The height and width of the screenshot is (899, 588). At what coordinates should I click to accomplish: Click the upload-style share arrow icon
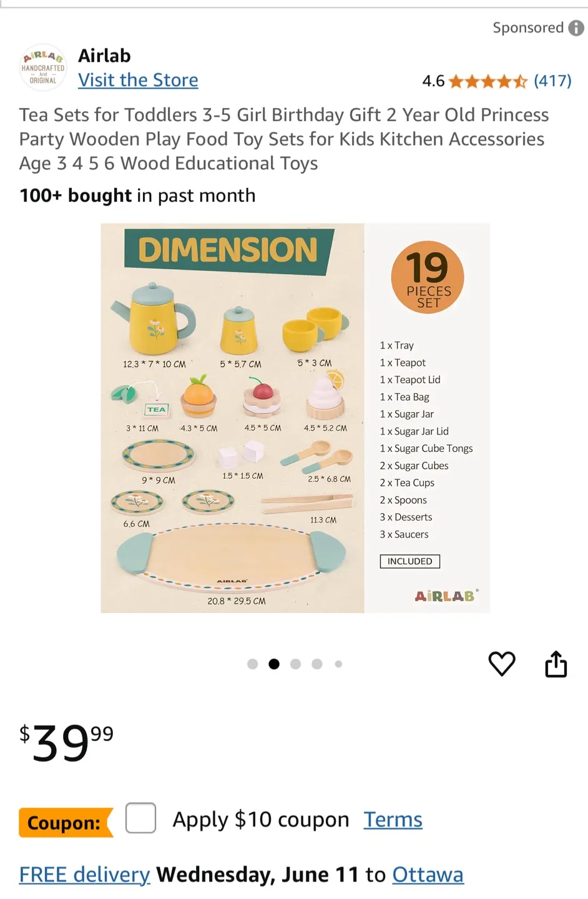[556, 664]
